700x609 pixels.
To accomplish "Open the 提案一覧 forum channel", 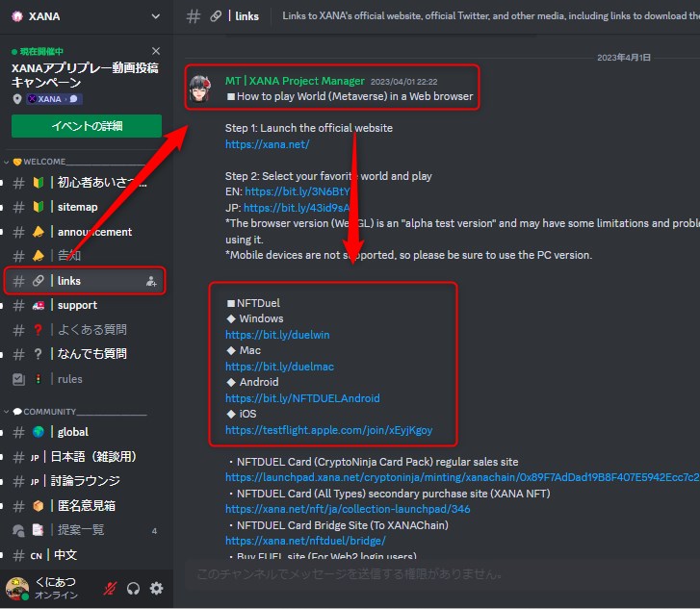I will (x=85, y=530).
